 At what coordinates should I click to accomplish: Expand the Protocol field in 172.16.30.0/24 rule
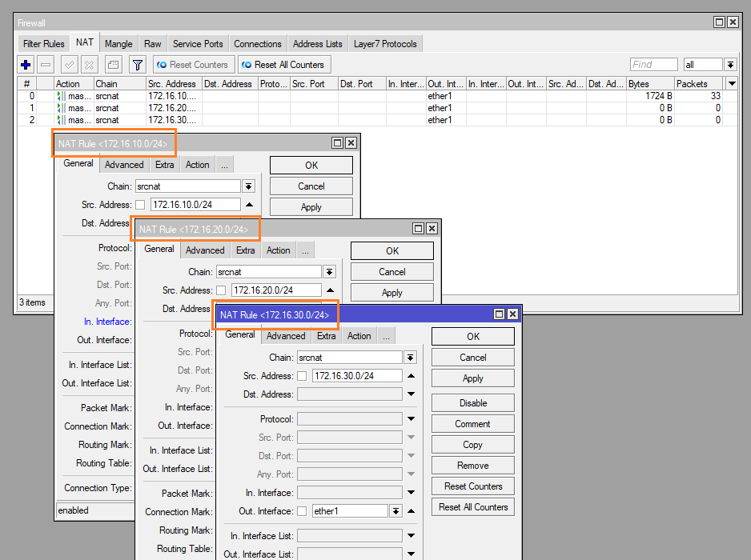(411, 419)
